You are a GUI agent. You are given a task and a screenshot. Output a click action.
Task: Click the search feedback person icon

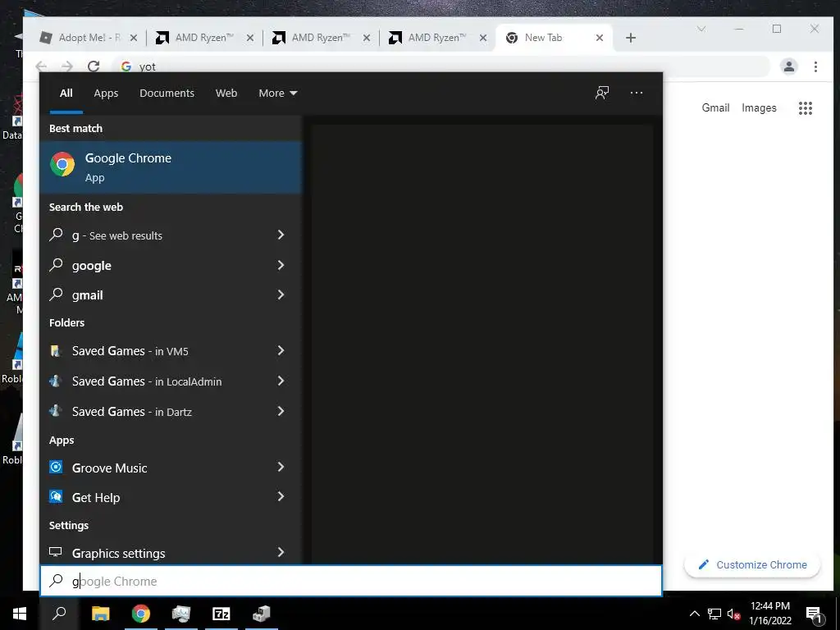click(x=602, y=94)
